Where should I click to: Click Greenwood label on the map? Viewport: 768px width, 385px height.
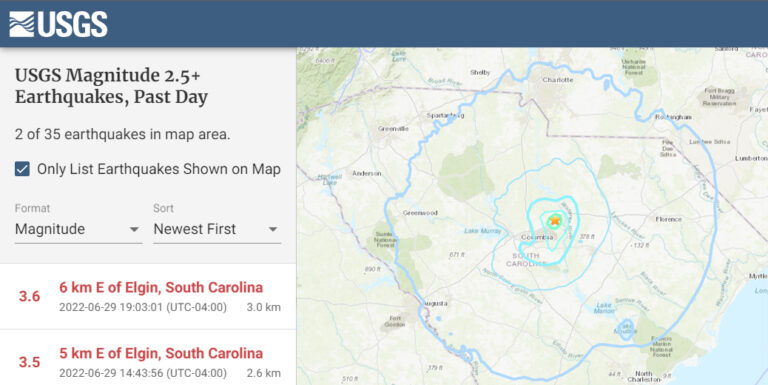[420, 213]
